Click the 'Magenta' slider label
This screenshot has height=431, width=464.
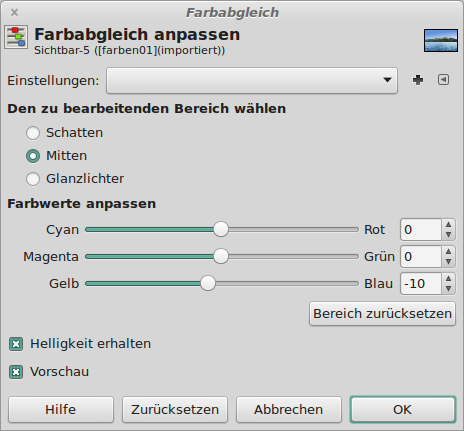pos(51,257)
